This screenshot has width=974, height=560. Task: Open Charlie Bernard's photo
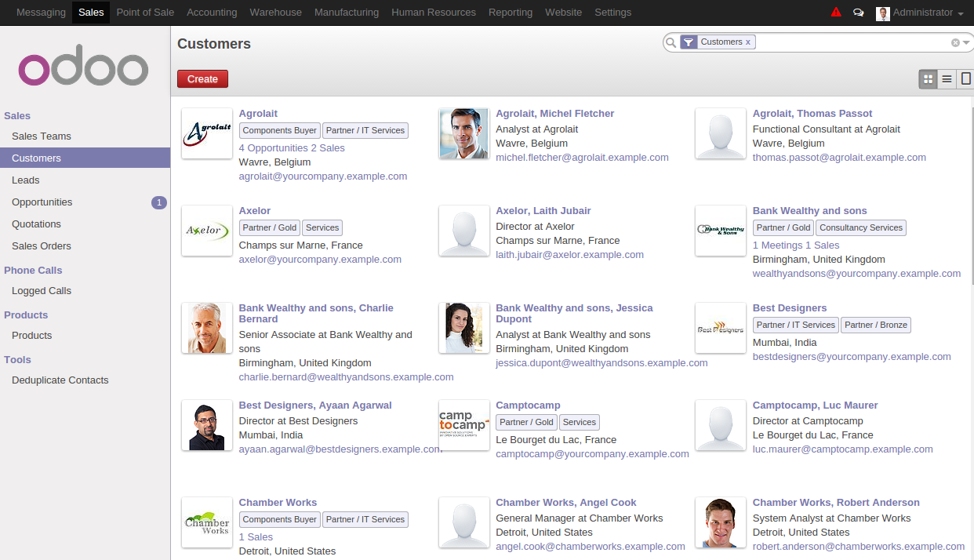pos(207,328)
